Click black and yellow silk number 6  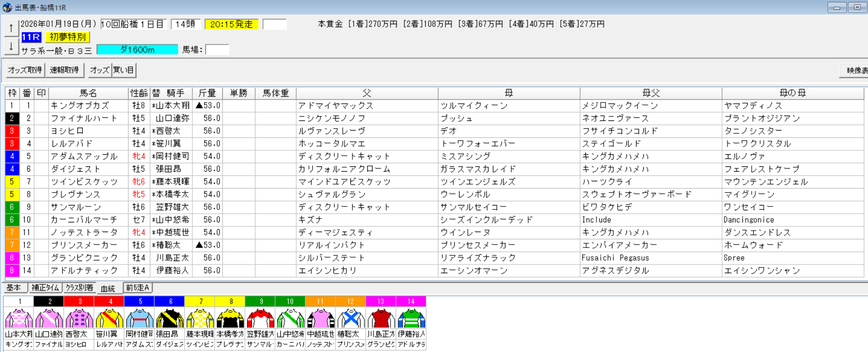[170, 319]
